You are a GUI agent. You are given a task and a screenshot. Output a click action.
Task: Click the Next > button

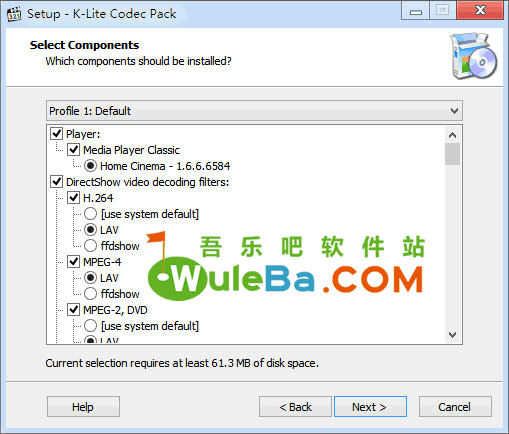tap(370, 407)
